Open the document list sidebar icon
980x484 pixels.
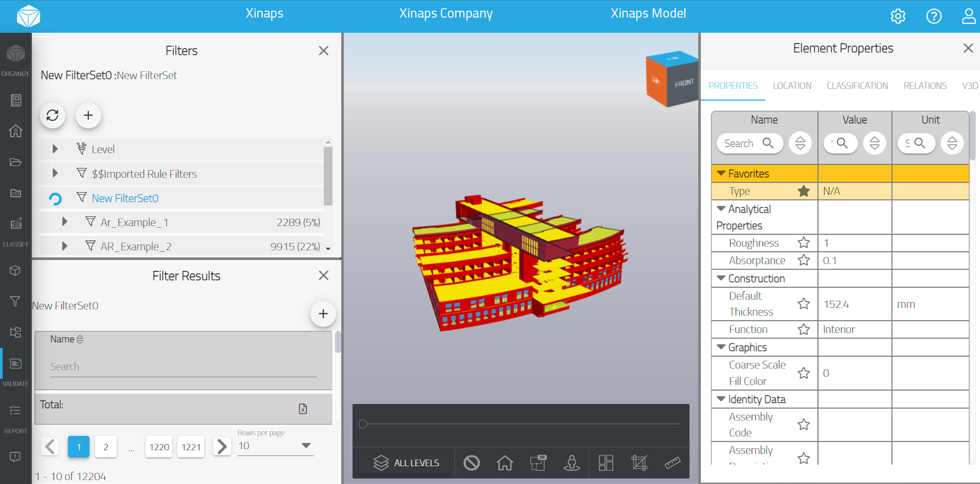click(x=15, y=100)
